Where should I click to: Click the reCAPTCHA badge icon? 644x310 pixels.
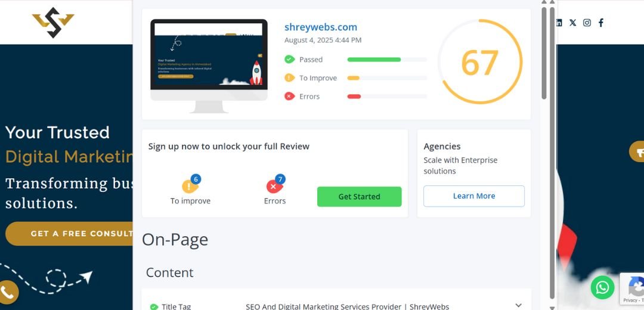coord(633,288)
